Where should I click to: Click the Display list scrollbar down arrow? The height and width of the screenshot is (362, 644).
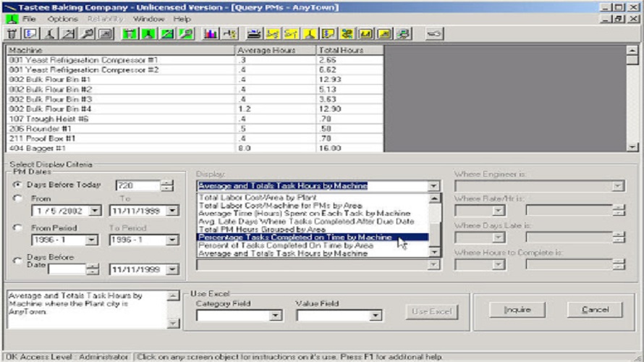tap(434, 252)
